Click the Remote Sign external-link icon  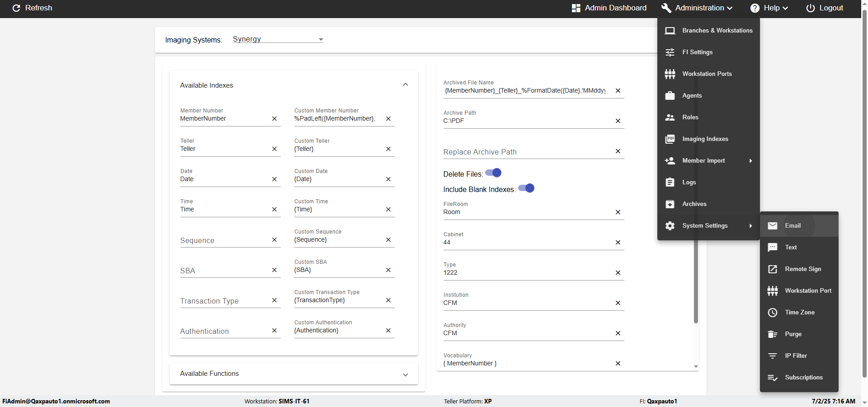click(x=773, y=269)
